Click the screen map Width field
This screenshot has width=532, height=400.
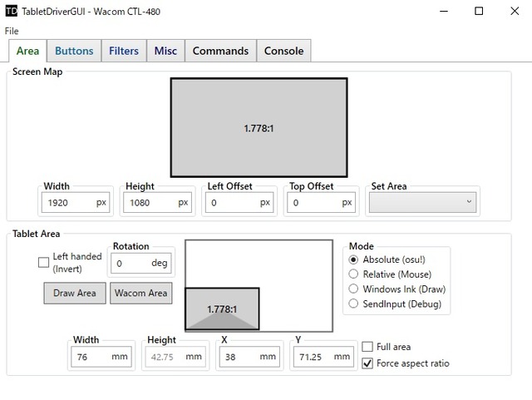pos(76,203)
